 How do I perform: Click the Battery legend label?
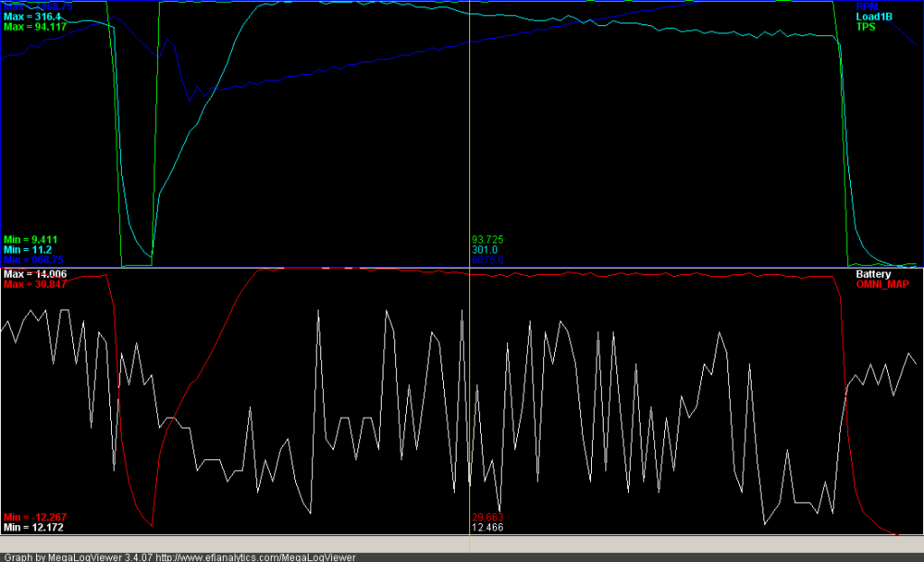tap(873, 274)
